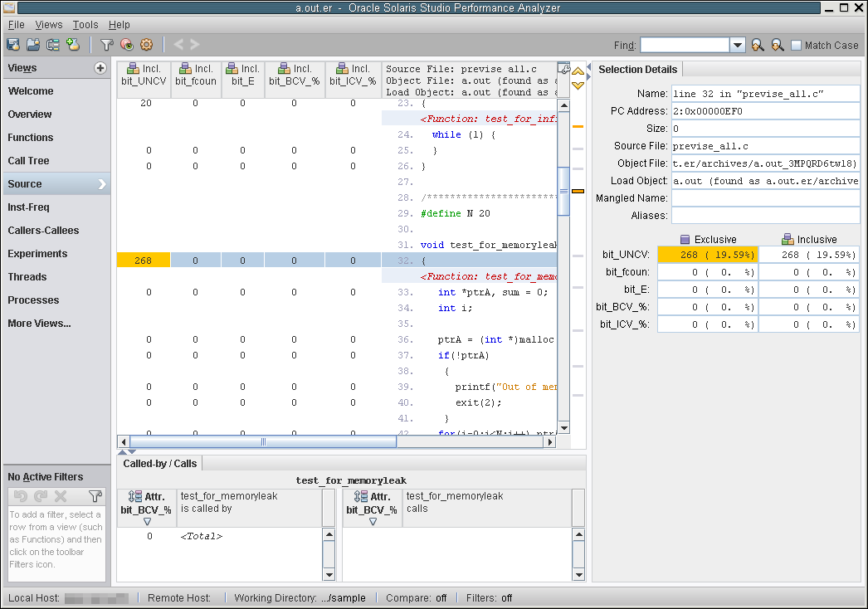Click the Aggregate Experiments toolbar icon
This screenshot has width=868, height=609.
[x=53, y=45]
